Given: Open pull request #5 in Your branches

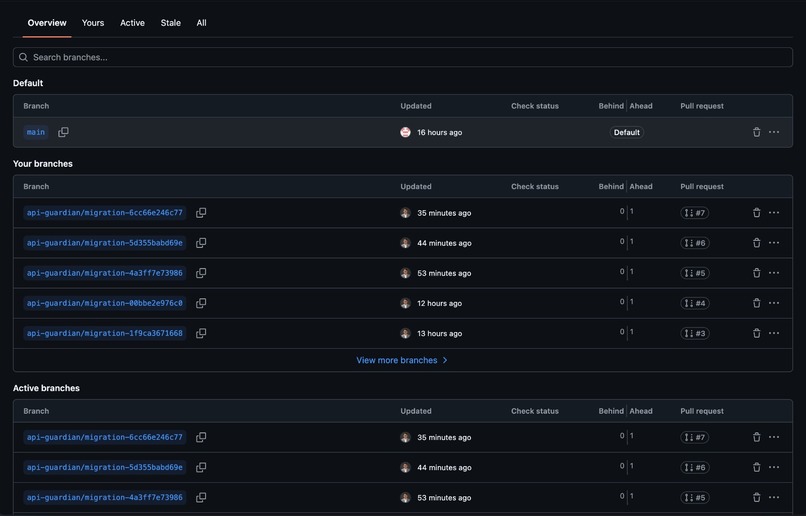Looking at the screenshot, I should (x=694, y=273).
